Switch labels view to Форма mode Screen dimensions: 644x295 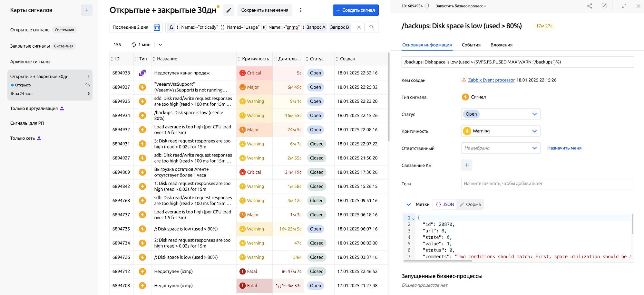[470, 205]
